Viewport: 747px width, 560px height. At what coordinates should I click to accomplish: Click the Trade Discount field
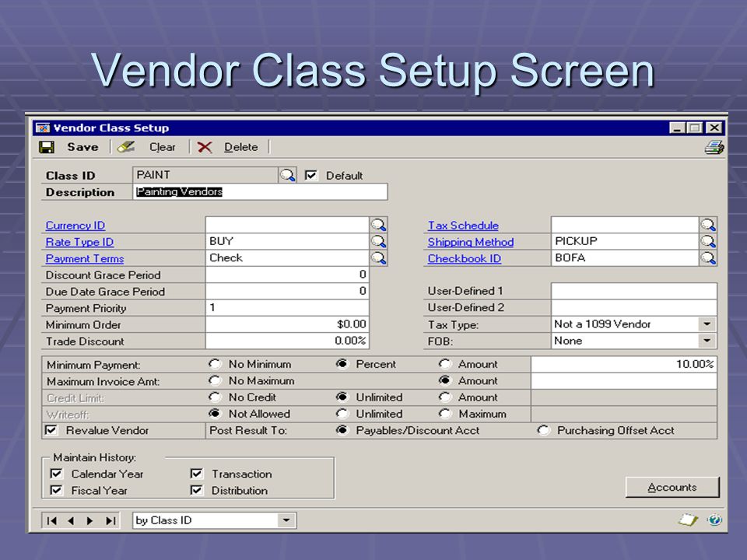click(287, 341)
